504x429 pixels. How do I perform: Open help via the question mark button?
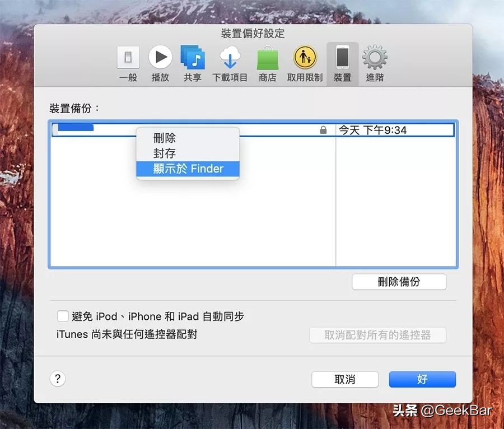click(57, 379)
